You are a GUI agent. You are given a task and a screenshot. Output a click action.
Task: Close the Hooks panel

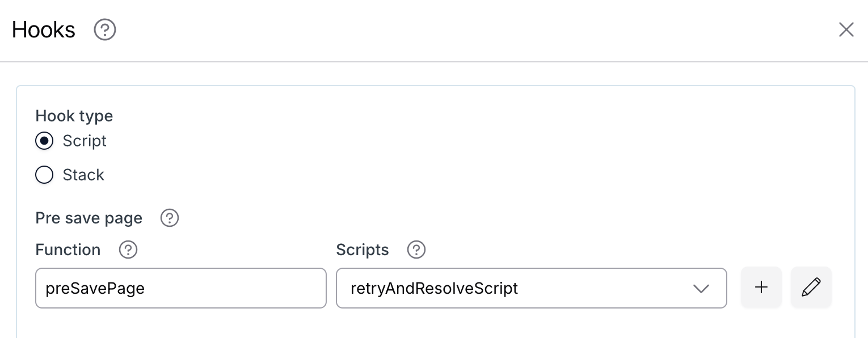846,29
